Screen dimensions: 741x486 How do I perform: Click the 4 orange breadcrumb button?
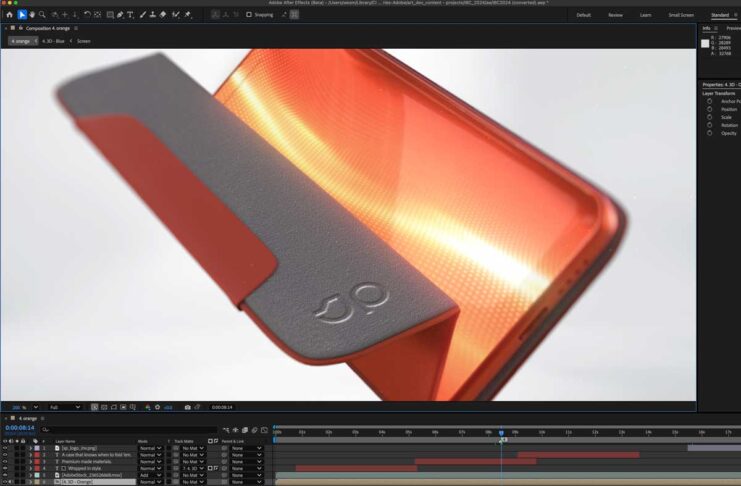point(21,41)
